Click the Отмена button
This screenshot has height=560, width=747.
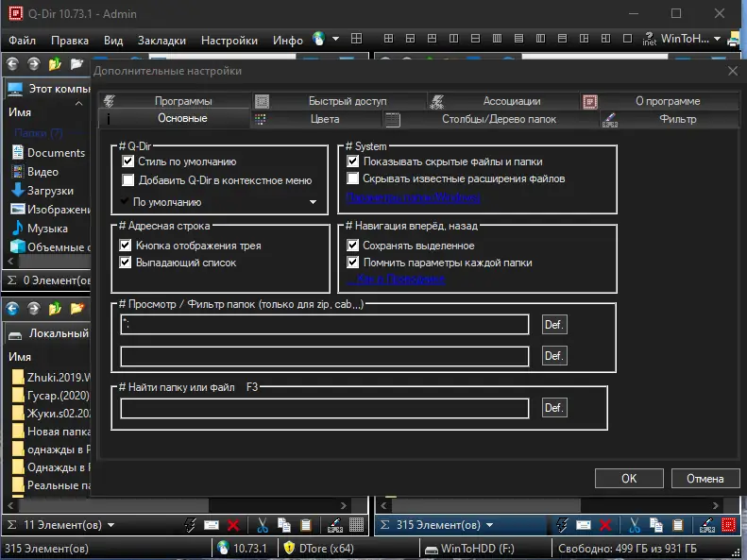point(705,479)
